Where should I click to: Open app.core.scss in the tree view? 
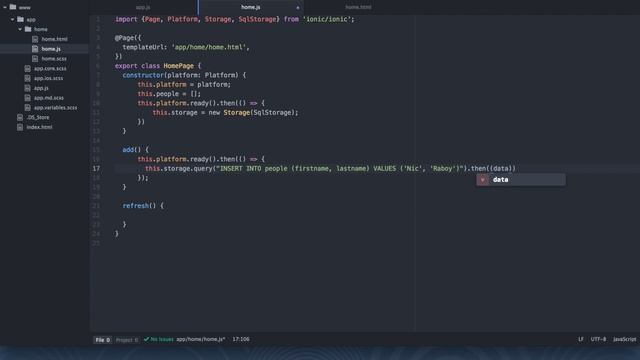tap(50, 69)
